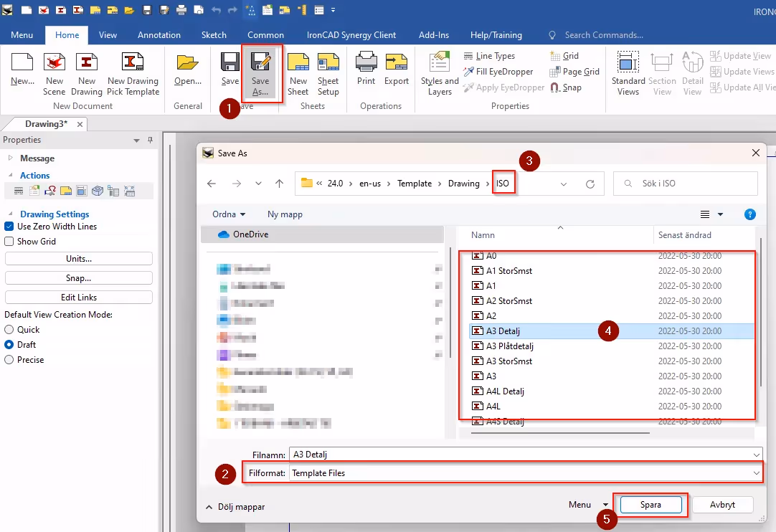This screenshot has width=776, height=532.
Task: Insert Standard Views
Action: coord(628,75)
